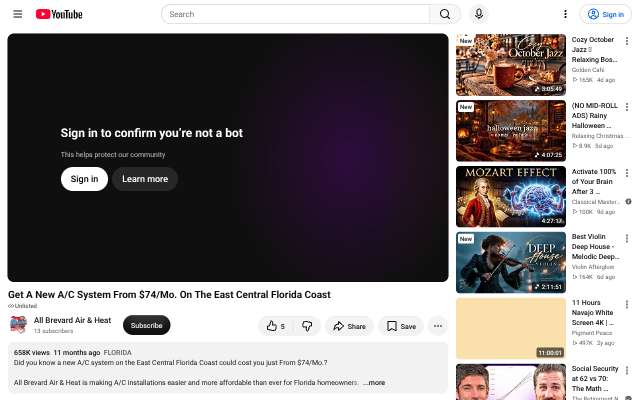Click title '11 Hours Navajo White Screen 4K'
The image size is (640, 400).
pyautogui.click(x=593, y=313)
